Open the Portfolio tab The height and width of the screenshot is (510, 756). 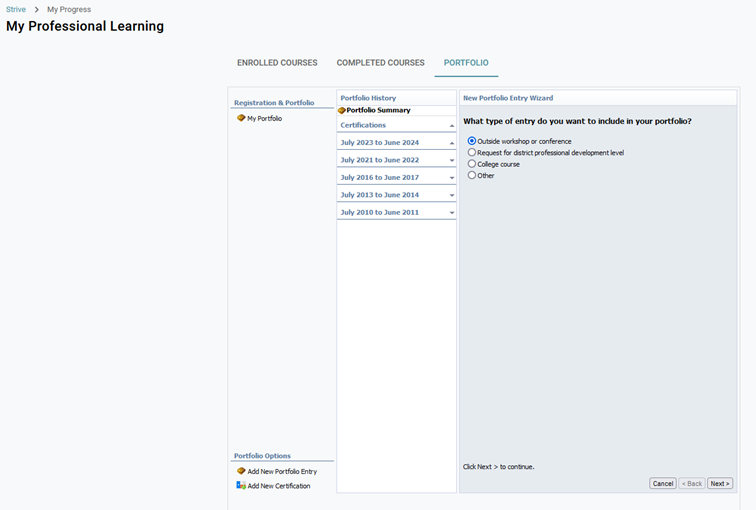coord(466,63)
